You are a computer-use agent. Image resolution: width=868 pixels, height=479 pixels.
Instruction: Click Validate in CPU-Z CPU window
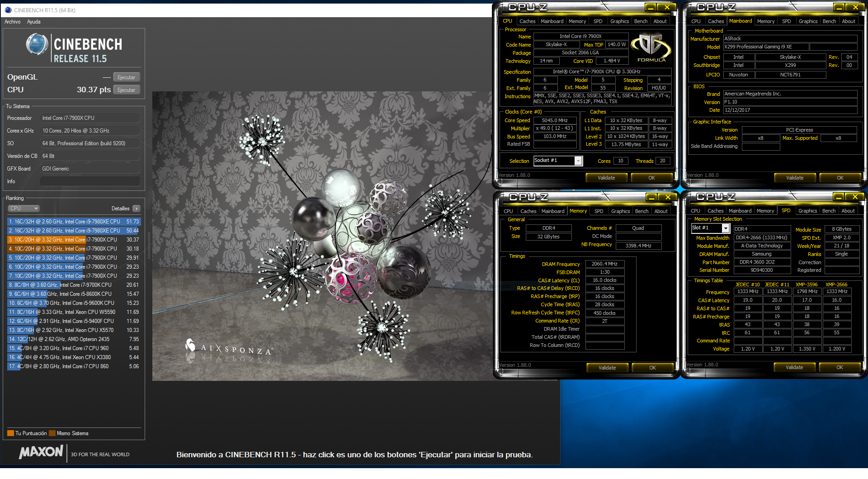click(x=606, y=178)
